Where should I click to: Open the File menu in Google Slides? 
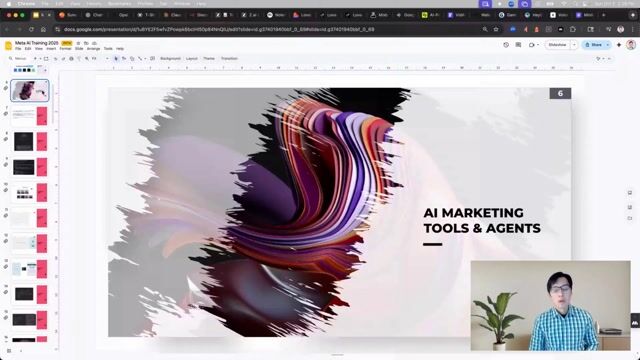pyautogui.click(x=18, y=49)
